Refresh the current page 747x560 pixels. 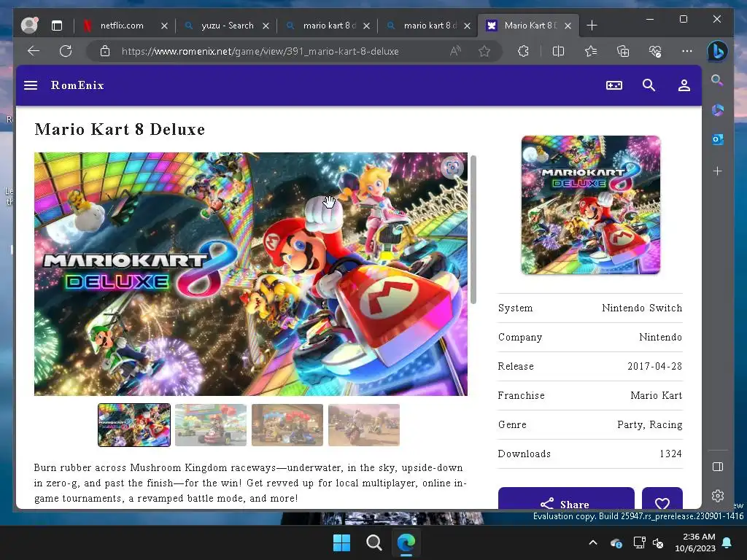[65, 51]
